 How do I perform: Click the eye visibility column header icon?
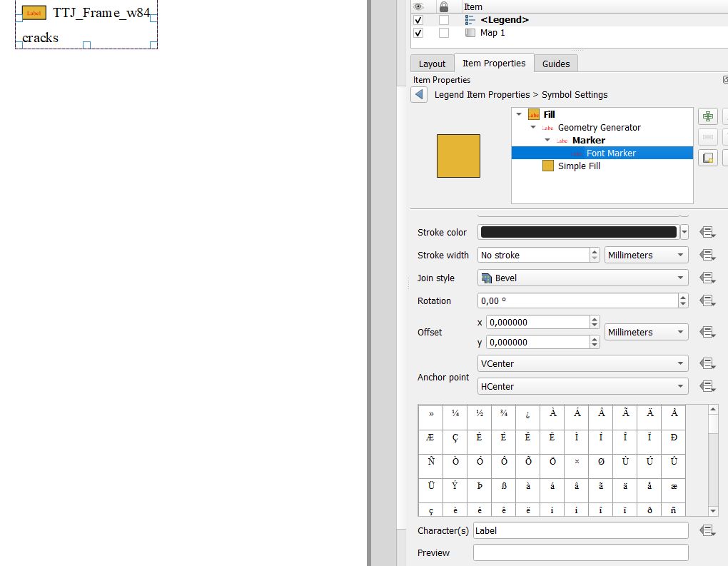coord(418,6)
